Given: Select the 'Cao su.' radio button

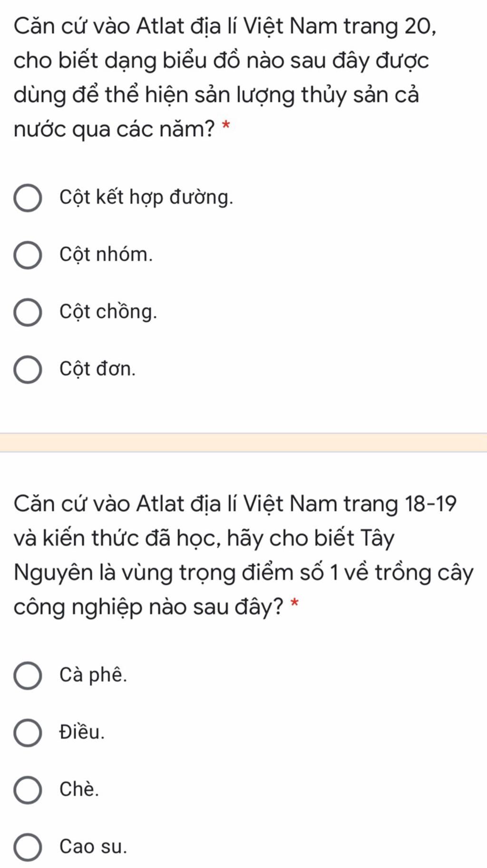Looking at the screenshot, I should [28, 848].
